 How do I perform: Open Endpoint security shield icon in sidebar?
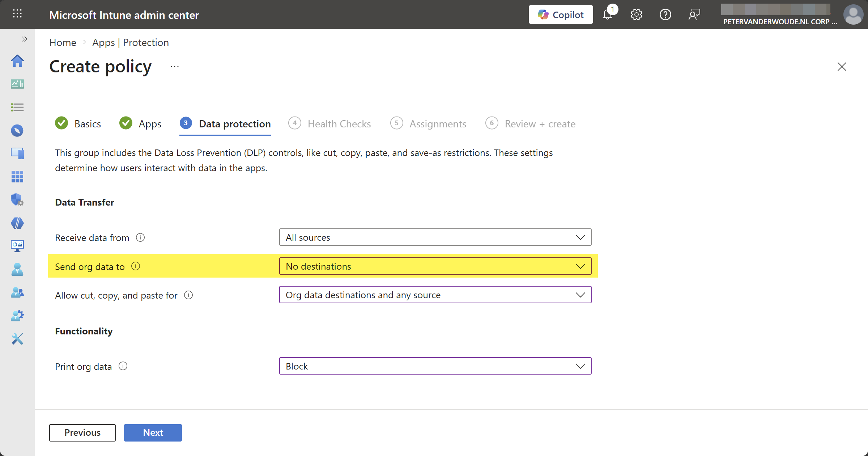pos(17,200)
